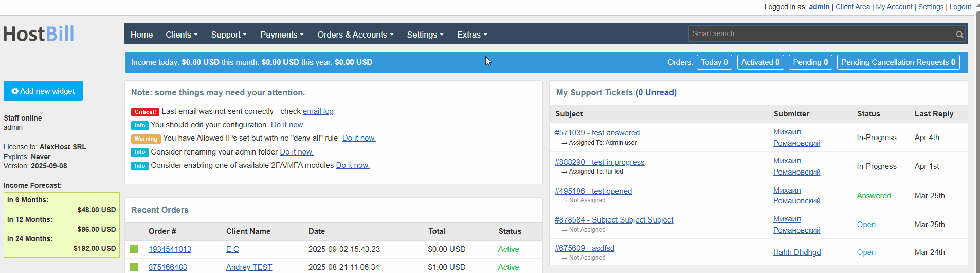980x273 pixels.
Task: Click the red Critical! badge
Action: click(145, 112)
